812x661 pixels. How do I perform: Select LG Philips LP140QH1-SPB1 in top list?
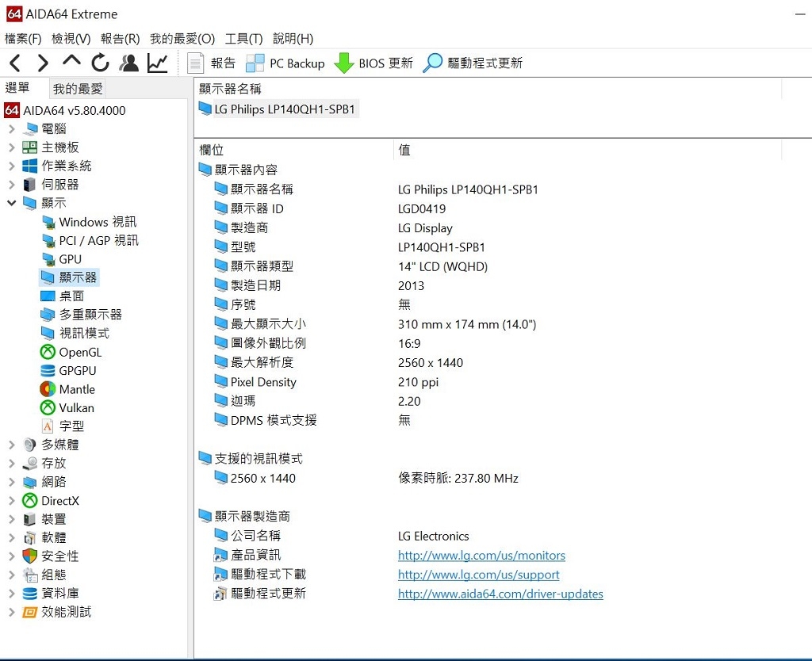[x=278, y=109]
